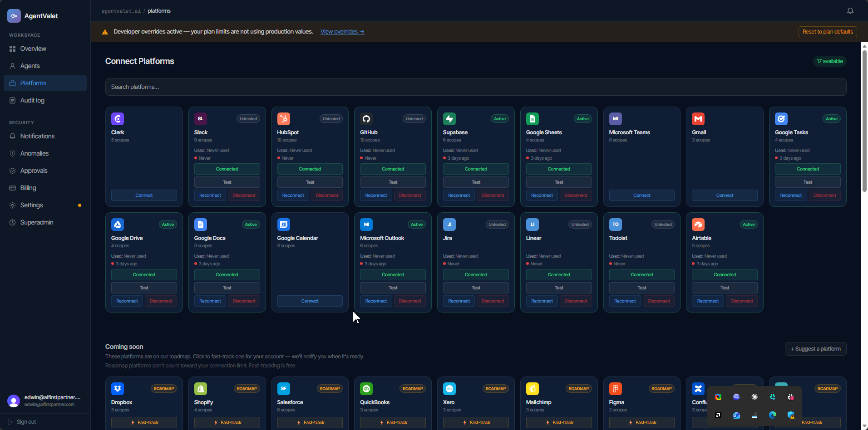Click the page vertical scrollbar thumb
This screenshot has width=868, height=430.
[864, 120]
